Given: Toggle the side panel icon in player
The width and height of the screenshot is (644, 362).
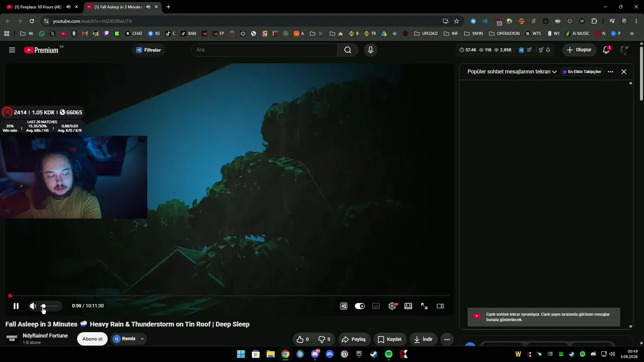Looking at the screenshot, I should coord(440,306).
